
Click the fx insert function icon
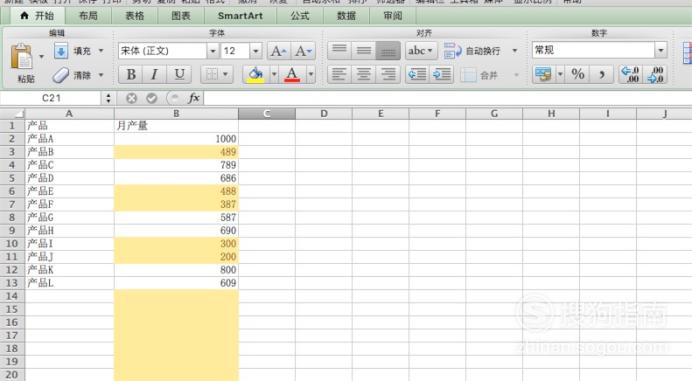click(x=194, y=98)
